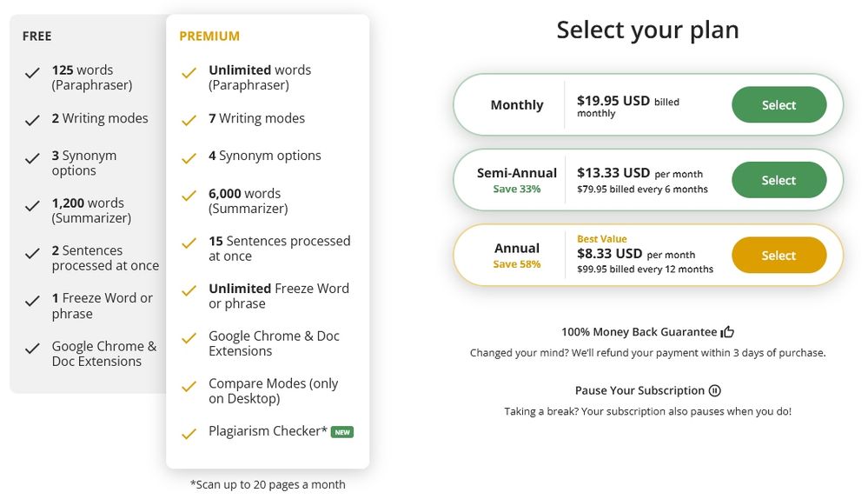Click the PREMIUM plan heading
This screenshot has height=499, width=868.
pyautogui.click(x=209, y=36)
